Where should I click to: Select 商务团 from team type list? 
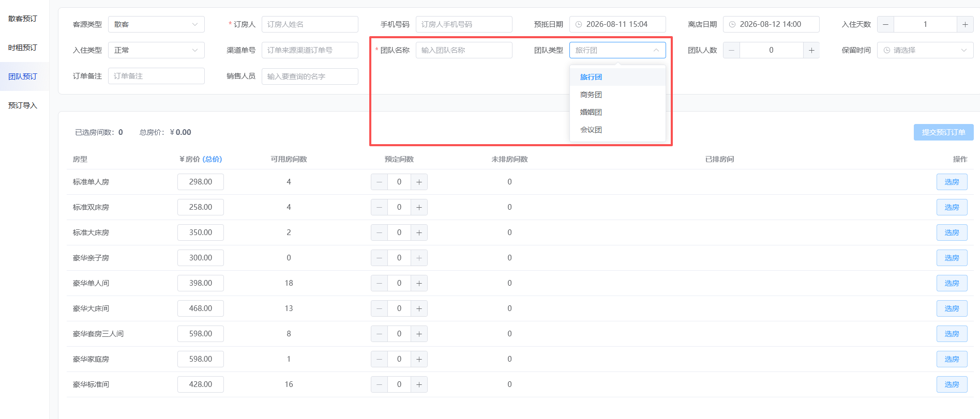pos(617,95)
